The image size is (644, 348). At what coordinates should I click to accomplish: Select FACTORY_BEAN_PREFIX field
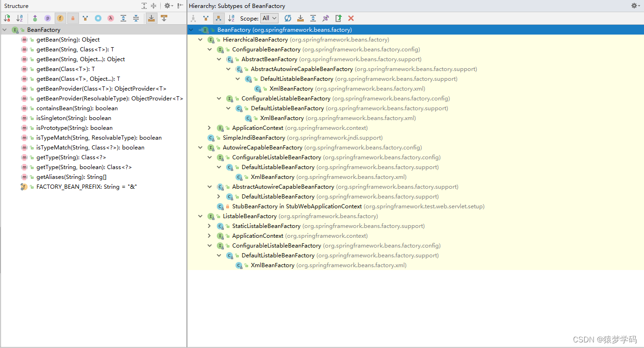click(x=86, y=187)
